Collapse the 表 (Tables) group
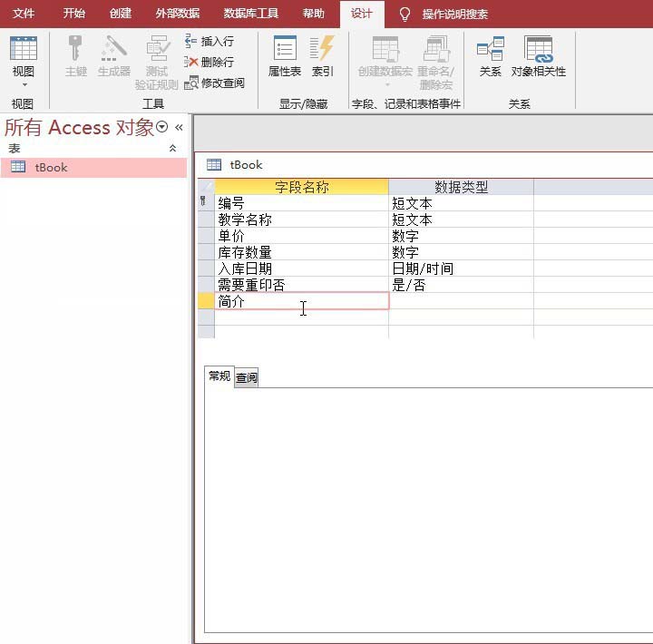Screen dimensions: 653x644 (173, 149)
